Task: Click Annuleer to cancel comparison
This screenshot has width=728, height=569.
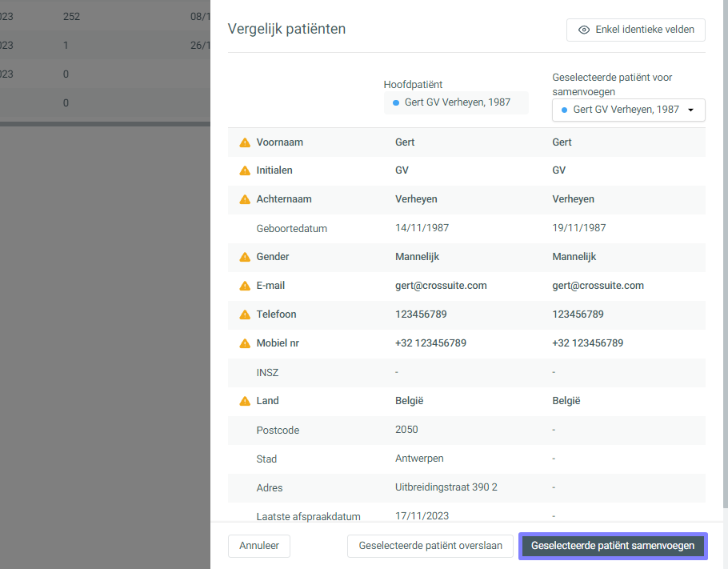Action: pos(259,546)
